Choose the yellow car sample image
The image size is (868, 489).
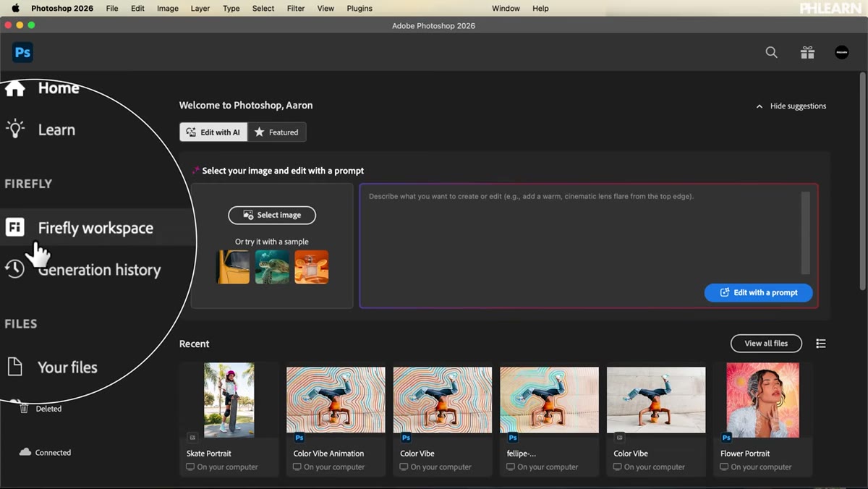point(234,267)
